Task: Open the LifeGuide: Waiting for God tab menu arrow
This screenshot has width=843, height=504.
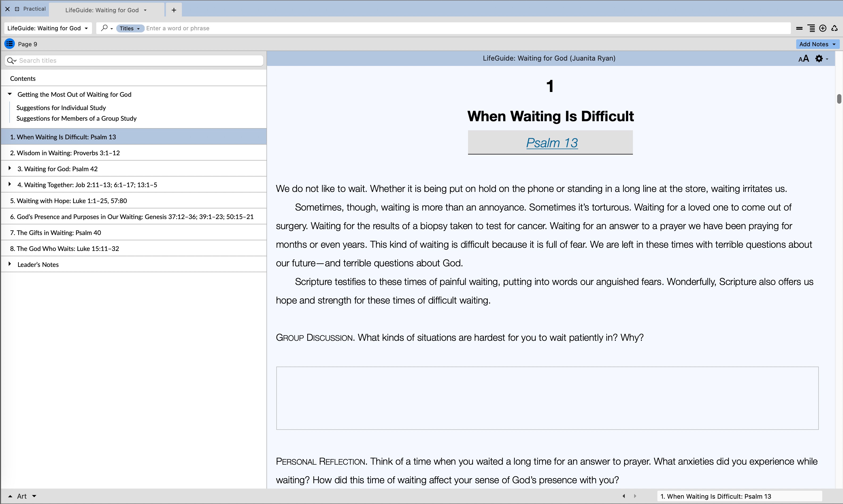Action: click(145, 10)
